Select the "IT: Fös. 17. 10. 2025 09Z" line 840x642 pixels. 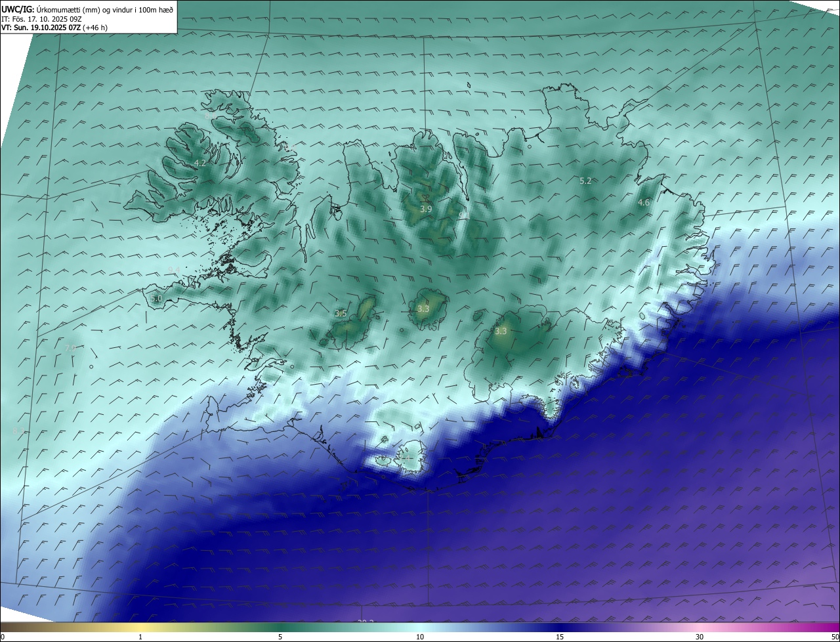tap(41, 19)
